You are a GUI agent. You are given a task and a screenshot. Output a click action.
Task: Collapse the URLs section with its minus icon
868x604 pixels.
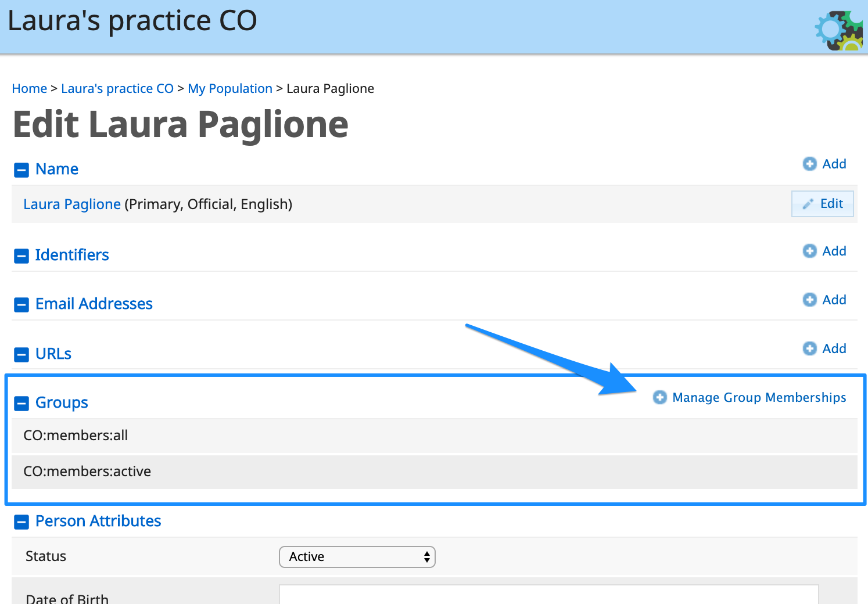click(21, 355)
